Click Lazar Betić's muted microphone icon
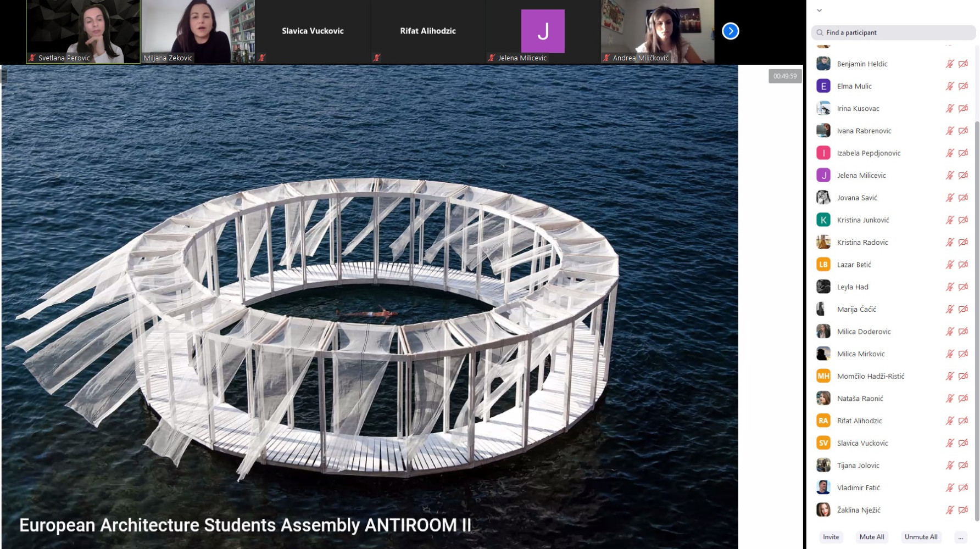 pyautogui.click(x=949, y=265)
